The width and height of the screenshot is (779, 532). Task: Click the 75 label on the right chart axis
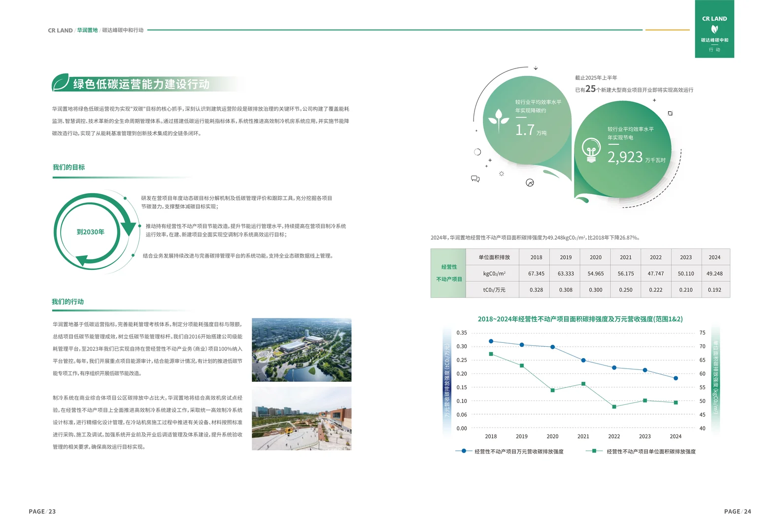click(702, 333)
